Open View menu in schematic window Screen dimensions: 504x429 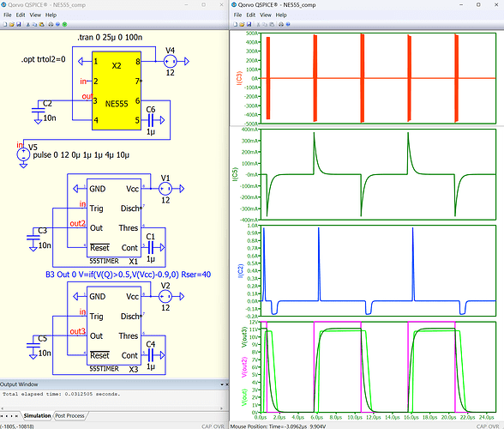pyautogui.click(x=35, y=15)
